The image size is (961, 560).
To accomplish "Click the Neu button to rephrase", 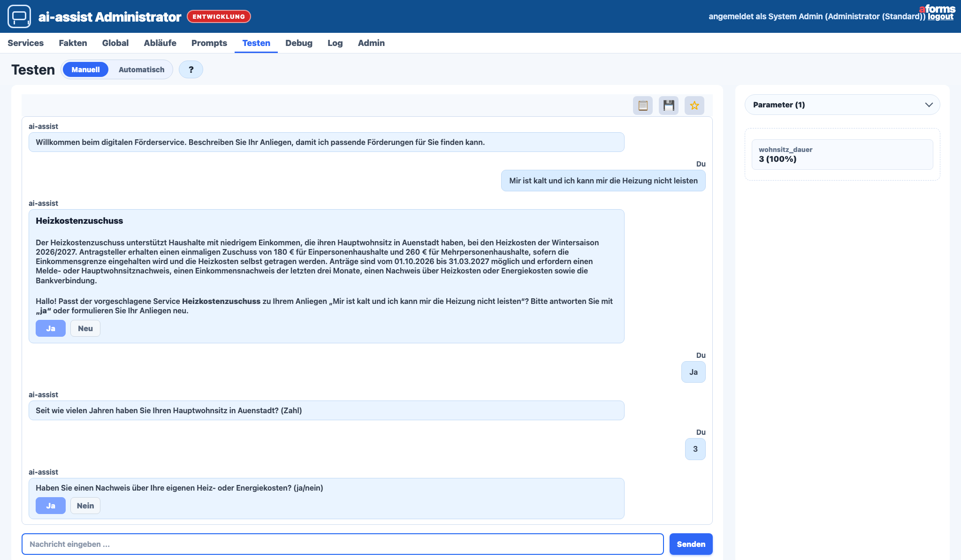I will pyautogui.click(x=85, y=328).
